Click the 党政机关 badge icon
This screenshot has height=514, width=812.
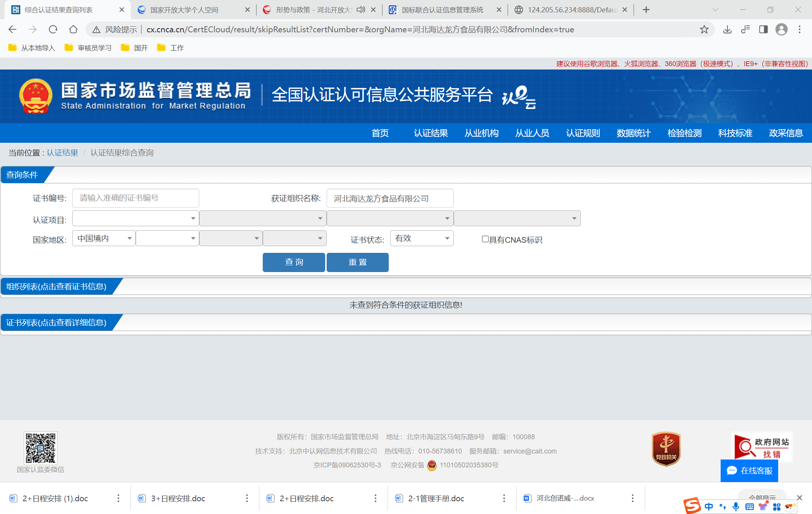pos(666,449)
